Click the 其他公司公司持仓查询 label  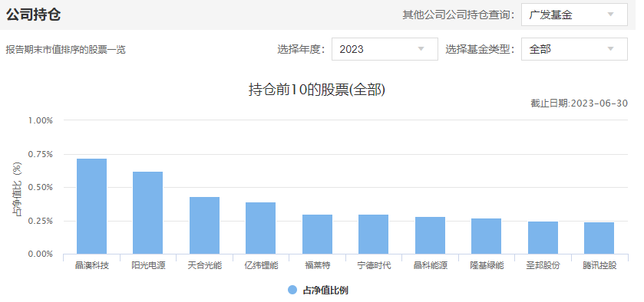tap(459, 15)
